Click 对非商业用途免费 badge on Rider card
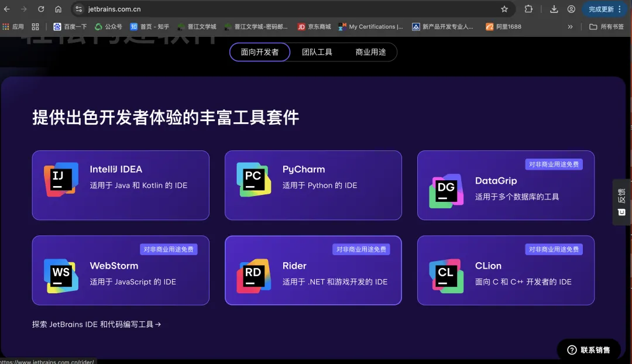The image size is (632, 364). (x=361, y=249)
